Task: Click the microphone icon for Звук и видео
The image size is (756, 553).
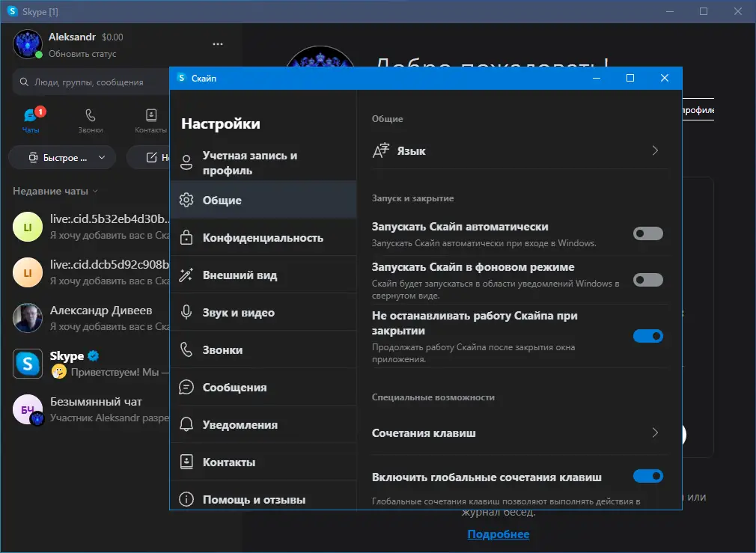Action: click(x=186, y=312)
